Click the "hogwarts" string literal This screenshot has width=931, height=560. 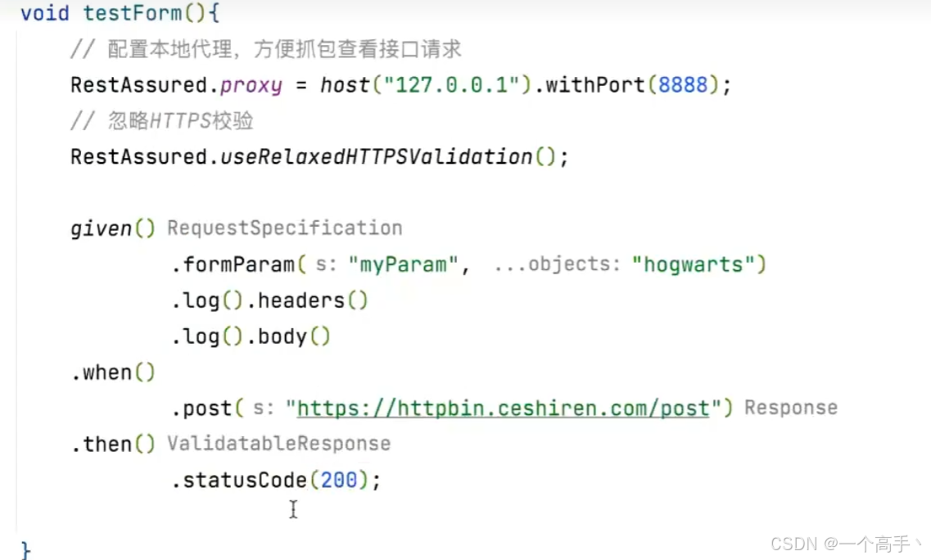point(693,264)
